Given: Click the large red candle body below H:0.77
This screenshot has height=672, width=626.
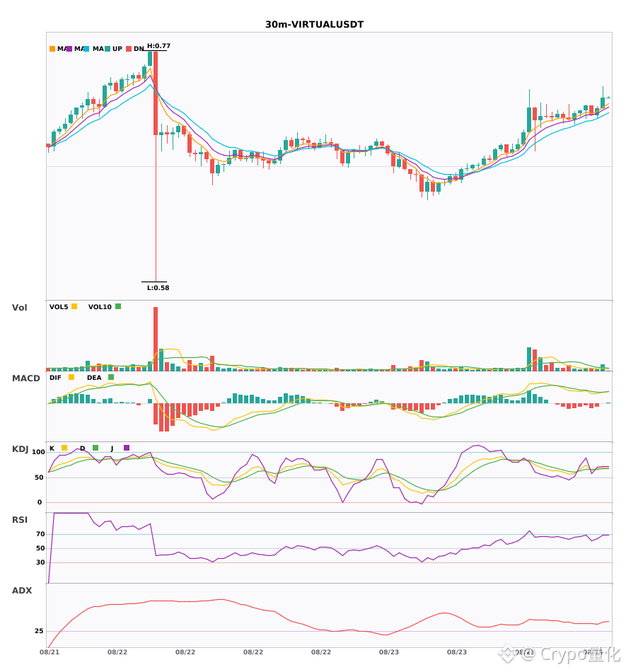Looking at the screenshot, I should (156, 93).
